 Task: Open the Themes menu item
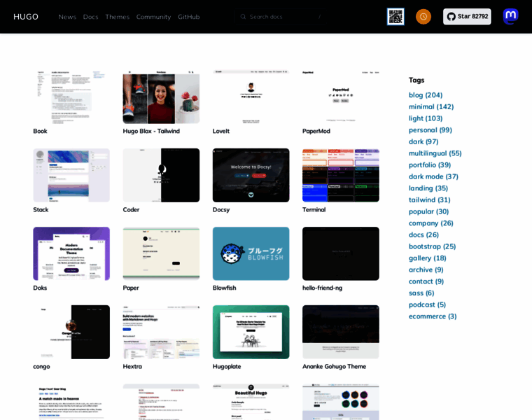(x=118, y=17)
